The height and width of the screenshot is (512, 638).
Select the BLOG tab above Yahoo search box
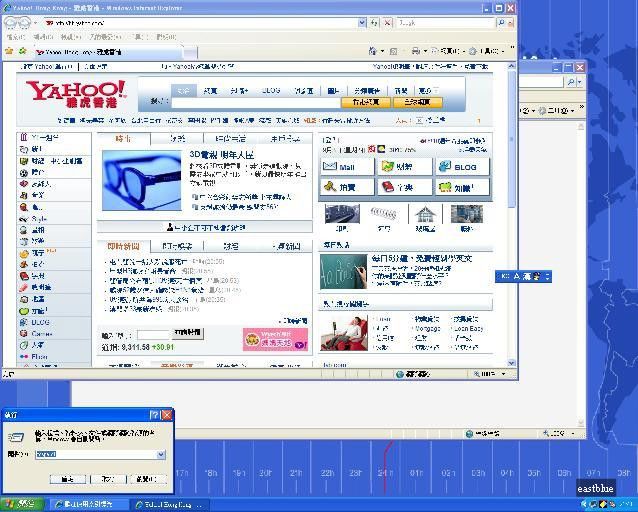[271, 91]
